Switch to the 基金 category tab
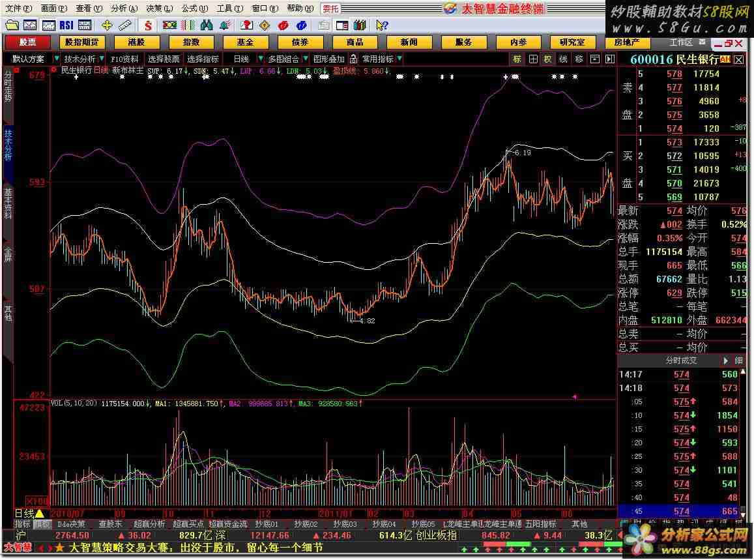Screen dimensions: 754x560 point(245,42)
